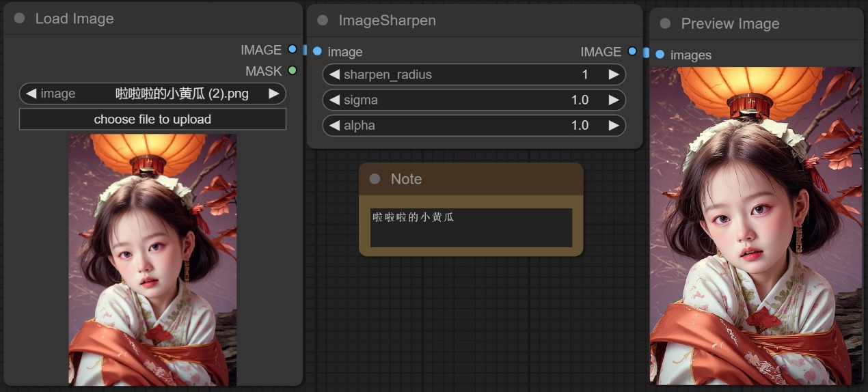Click the IMAGE output port on Load Image
Screen dimensions: 868x392
pyautogui.click(x=293, y=49)
